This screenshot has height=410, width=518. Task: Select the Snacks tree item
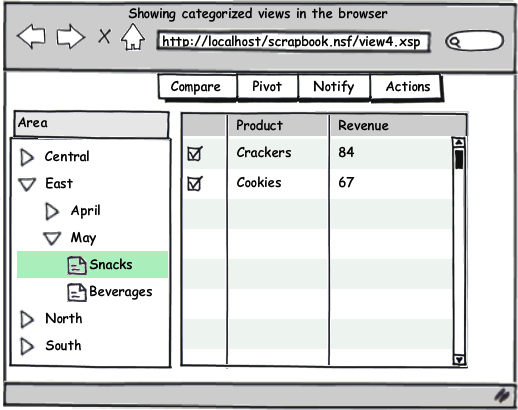92,265
